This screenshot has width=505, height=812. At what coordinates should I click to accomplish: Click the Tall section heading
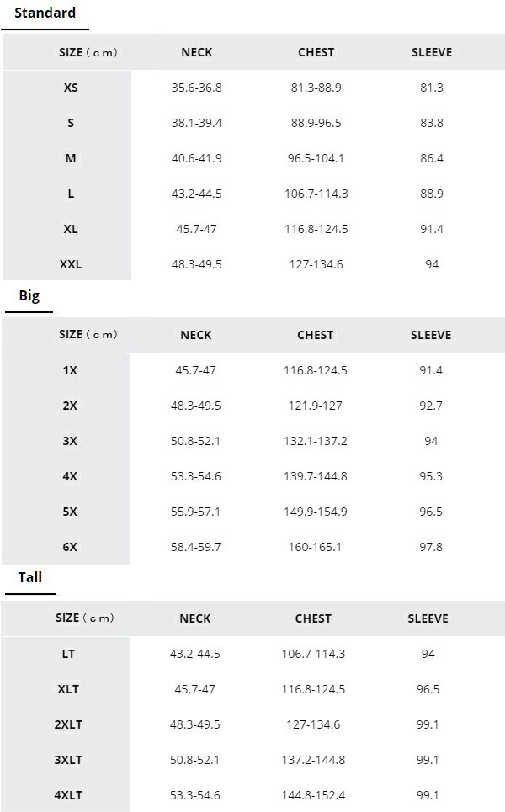pos(30,578)
